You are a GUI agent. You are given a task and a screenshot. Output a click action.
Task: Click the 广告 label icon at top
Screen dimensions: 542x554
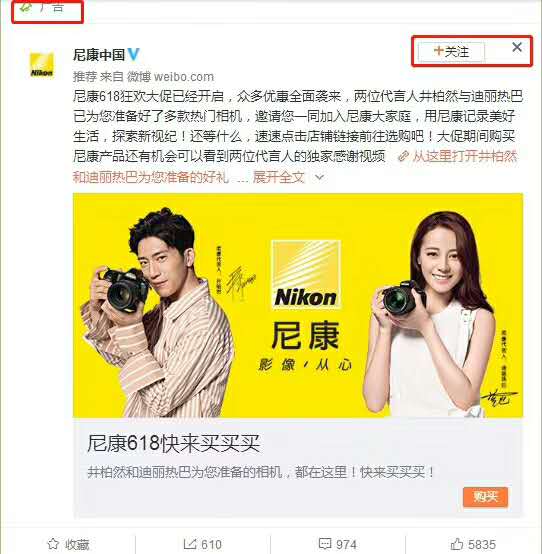click(25, 7)
